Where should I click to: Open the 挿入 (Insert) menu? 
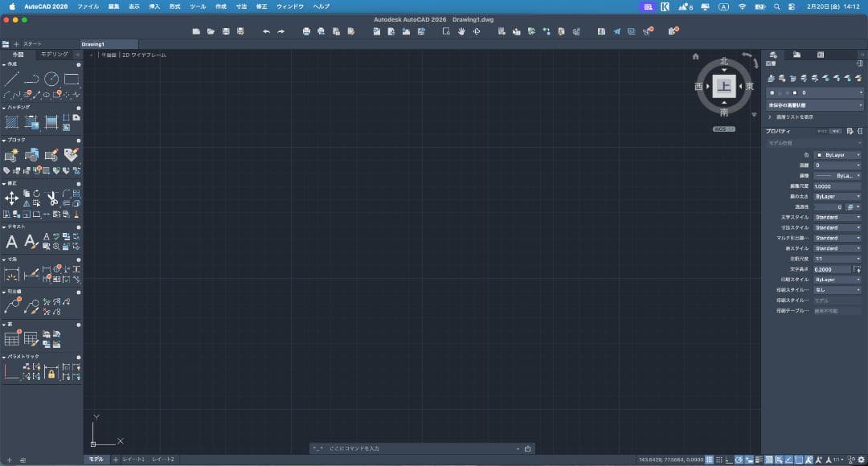click(154, 6)
